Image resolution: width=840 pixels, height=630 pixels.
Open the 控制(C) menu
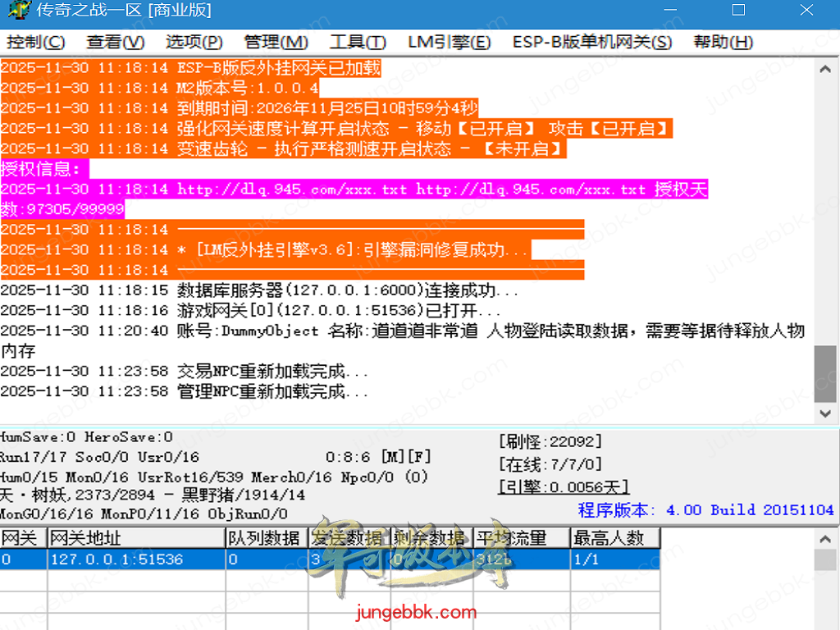tap(35, 43)
